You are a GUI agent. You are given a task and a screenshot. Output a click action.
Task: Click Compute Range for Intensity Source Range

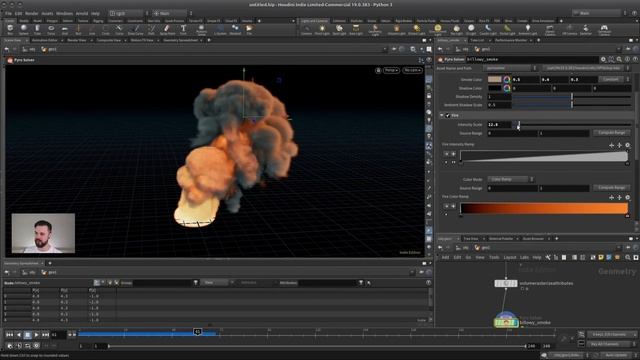tap(611, 133)
